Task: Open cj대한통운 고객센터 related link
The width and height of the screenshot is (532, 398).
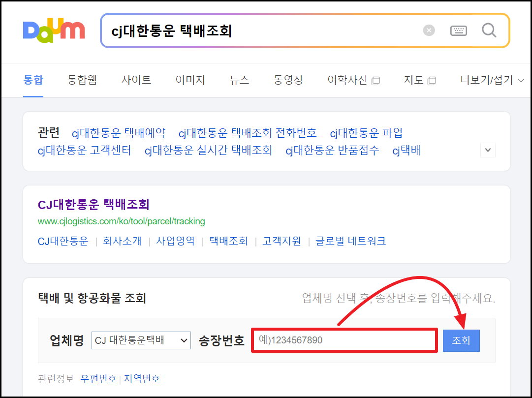Action: [85, 151]
